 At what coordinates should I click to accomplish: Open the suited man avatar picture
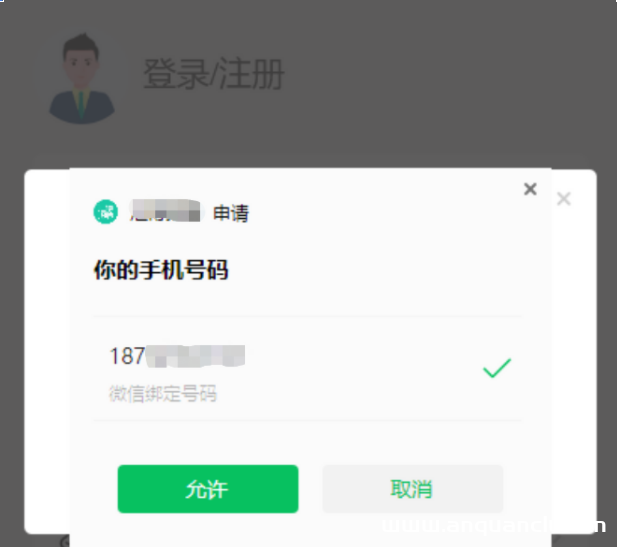pyautogui.click(x=81, y=79)
